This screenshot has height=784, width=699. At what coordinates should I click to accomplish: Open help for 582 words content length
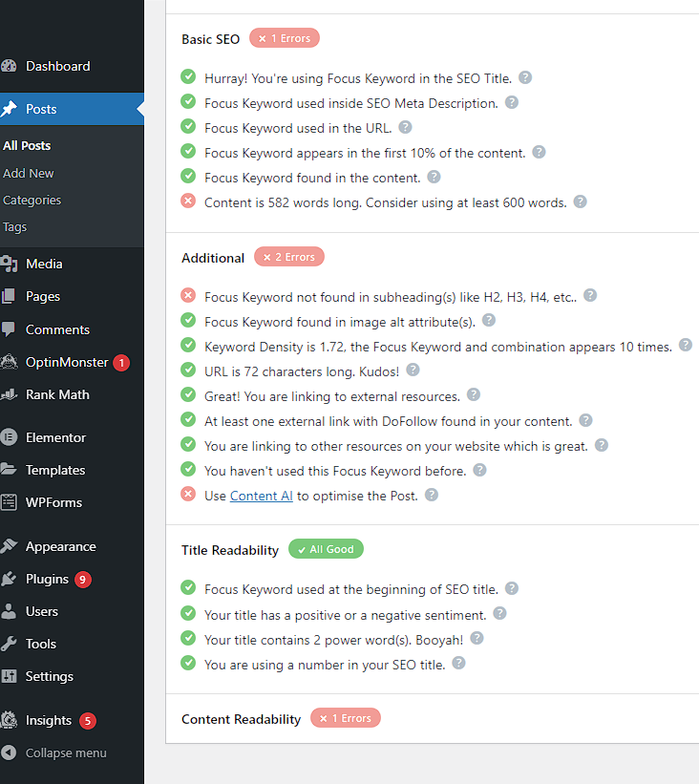(580, 202)
